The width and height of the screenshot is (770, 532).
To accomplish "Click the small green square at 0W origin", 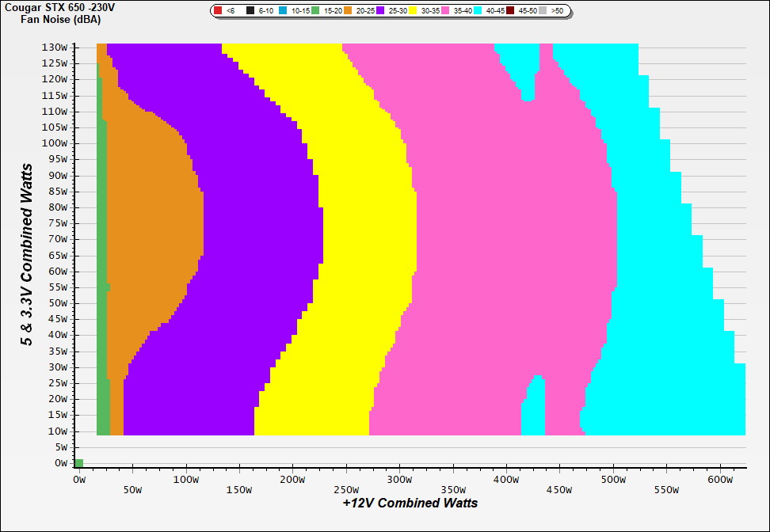I will click(78, 463).
